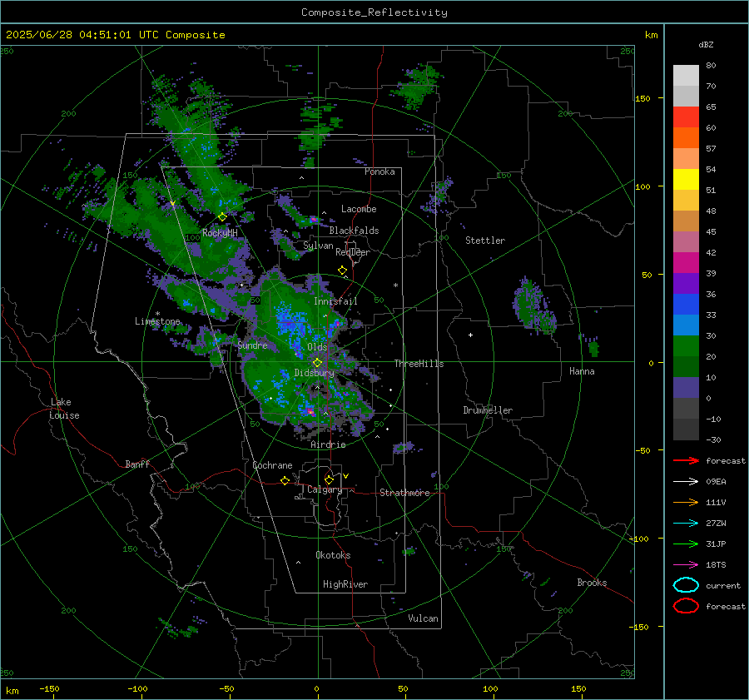Screen dimensions: 749x700
Task: Click yellow diamond marker near RockyMH
Action: coord(222,217)
